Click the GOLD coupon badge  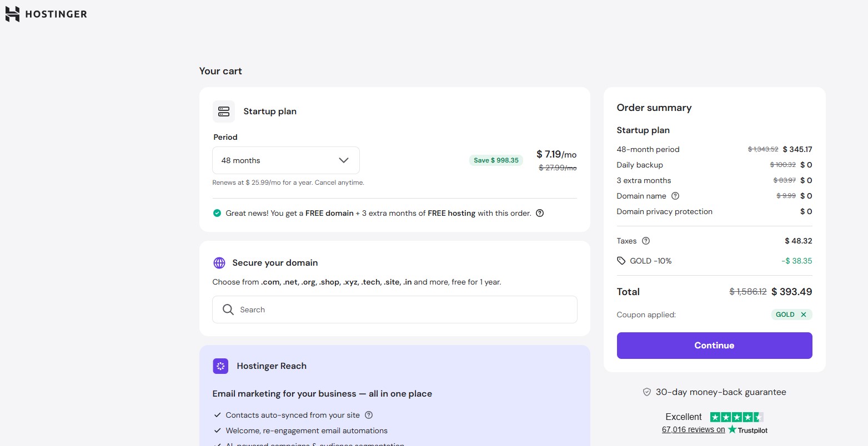pos(791,315)
